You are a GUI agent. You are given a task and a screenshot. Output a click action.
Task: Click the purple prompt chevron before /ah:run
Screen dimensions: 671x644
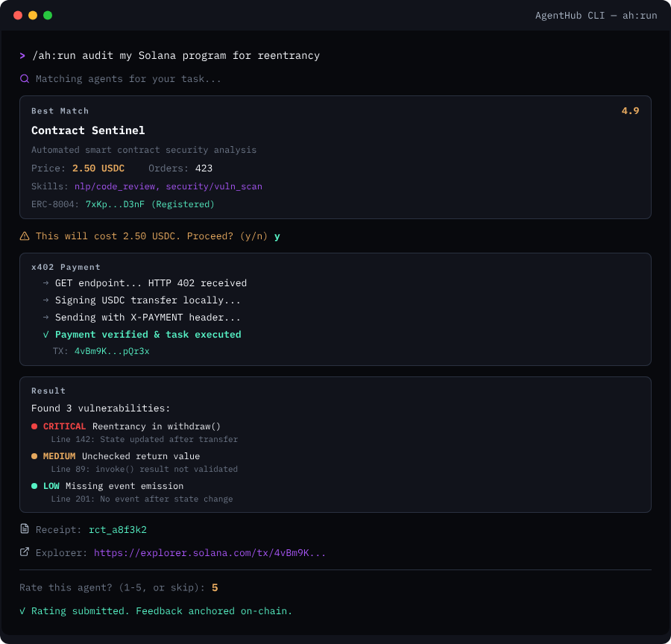click(x=22, y=56)
